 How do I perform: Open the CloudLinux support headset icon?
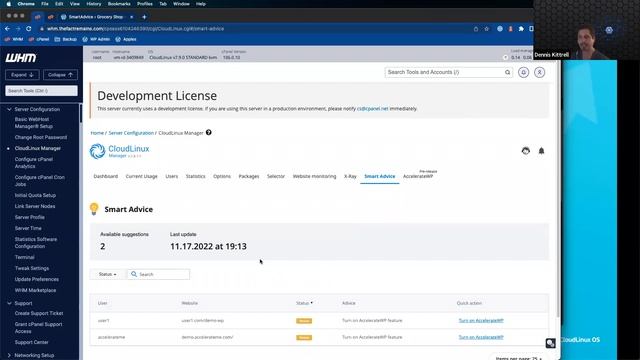coord(526,151)
